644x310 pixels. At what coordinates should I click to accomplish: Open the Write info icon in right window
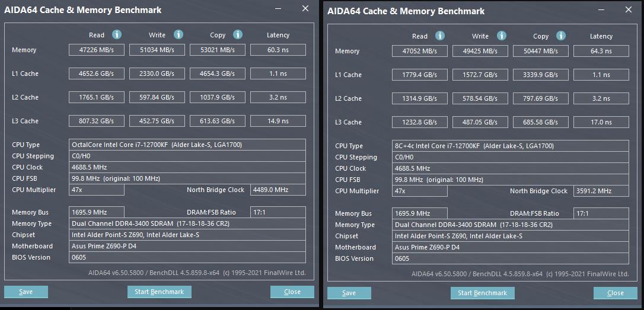(502, 36)
